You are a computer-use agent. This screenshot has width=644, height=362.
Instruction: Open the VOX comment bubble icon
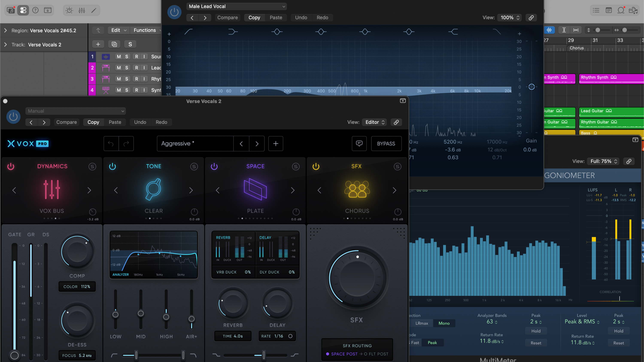tap(359, 143)
